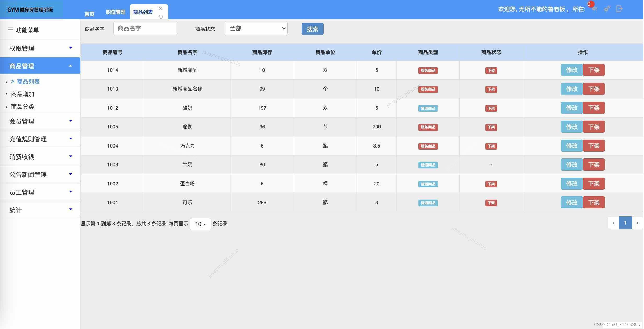The height and width of the screenshot is (329, 644).
Task: Expand the 会员管理 sidebar menu
Action: click(x=40, y=121)
